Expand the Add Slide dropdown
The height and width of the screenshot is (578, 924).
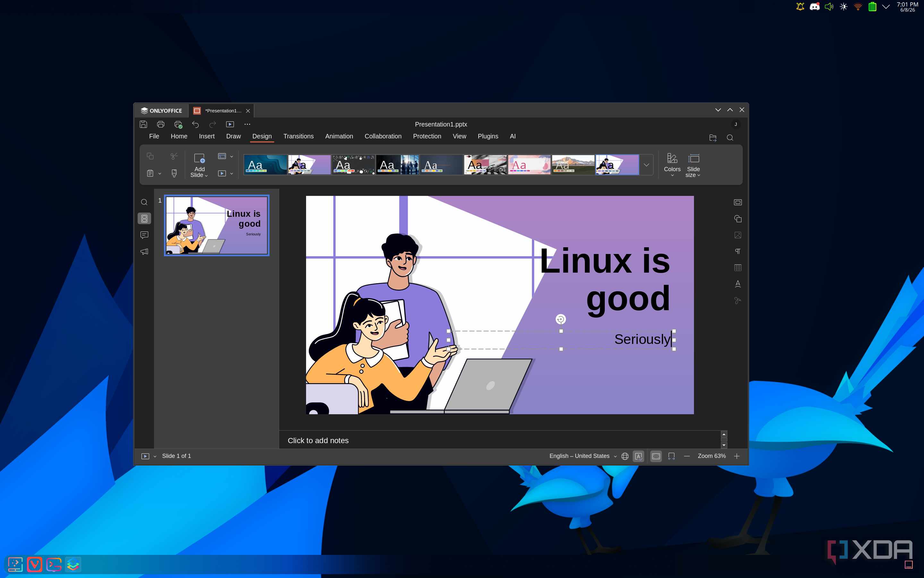[x=199, y=172]
